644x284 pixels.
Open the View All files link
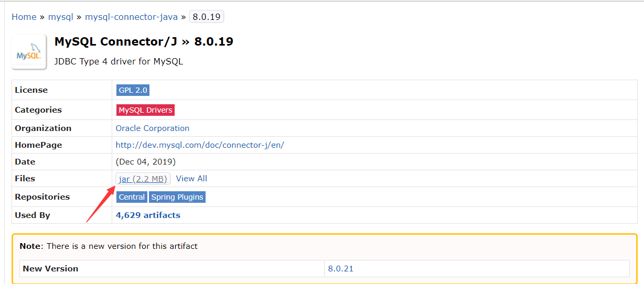click(191, 179)
